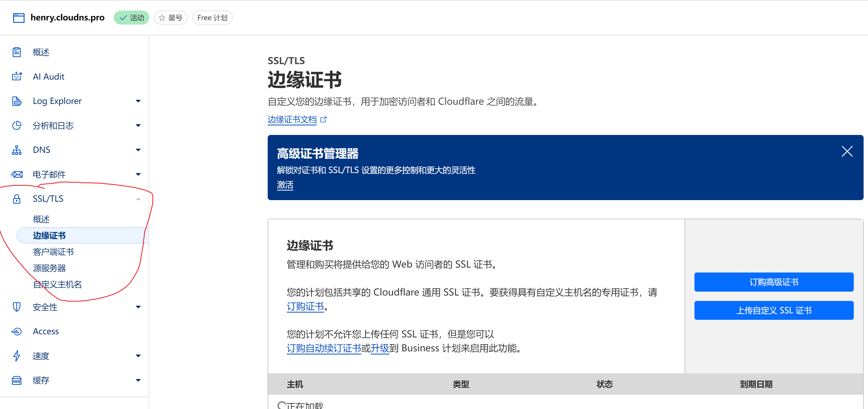Click the AI Audit robot icon
868x409 pixels.
[17, 77]
